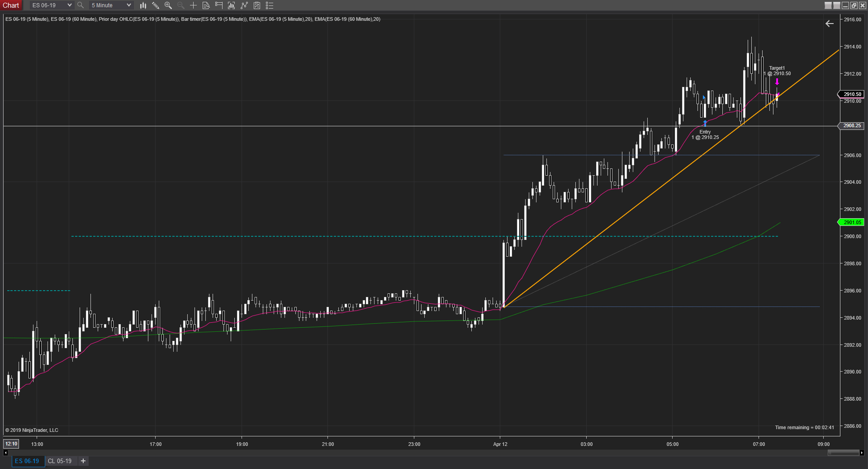Image resolution: width=868 pixels, height=469 pixels.
Task: Open the data series bars icon
Action: (232, 5)
